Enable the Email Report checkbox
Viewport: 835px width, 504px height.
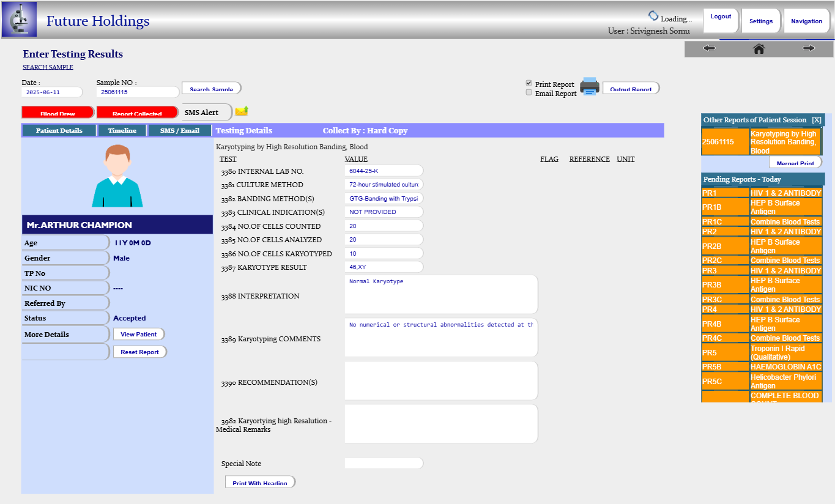point(529,92)
